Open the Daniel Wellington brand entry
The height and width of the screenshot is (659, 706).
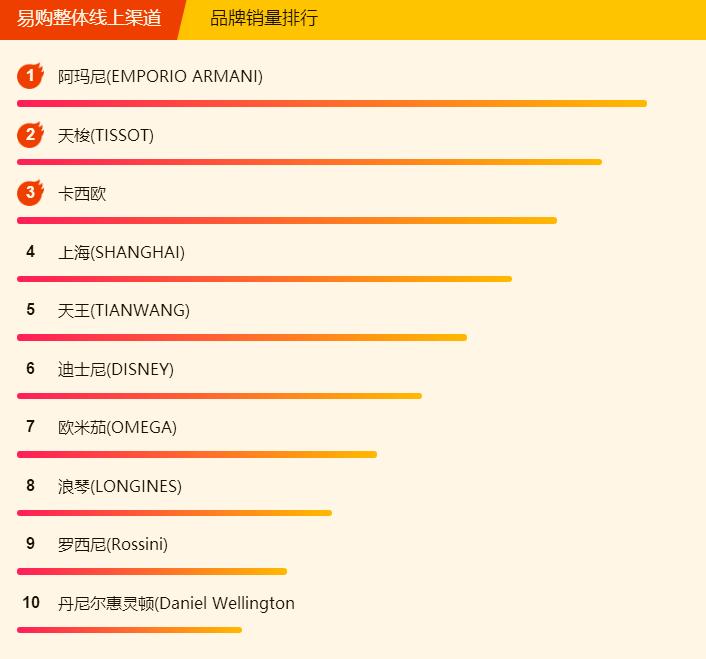pyautogui.click(x=176, y=604)
